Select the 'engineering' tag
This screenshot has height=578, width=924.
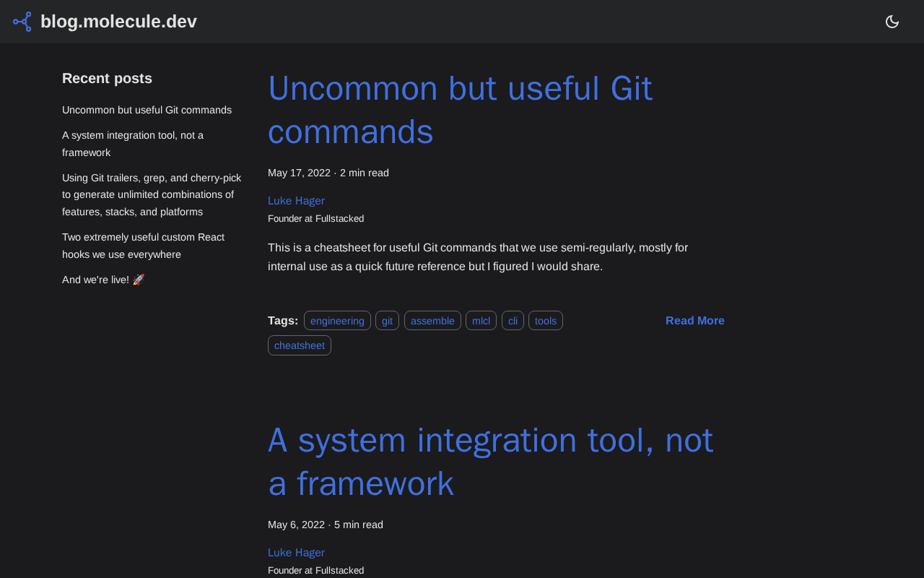point(337,321)
